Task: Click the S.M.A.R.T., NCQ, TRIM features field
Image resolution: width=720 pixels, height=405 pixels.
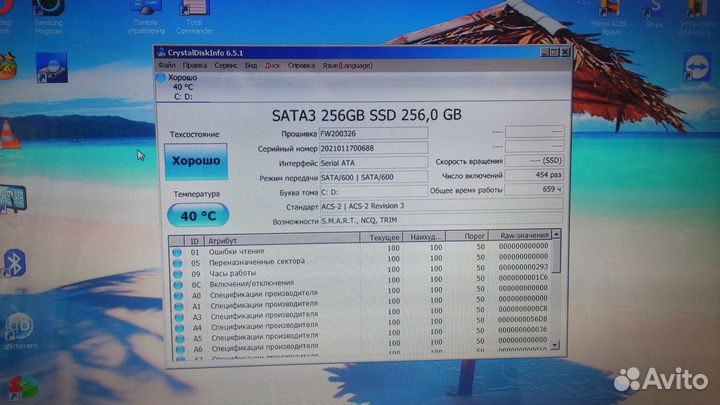Action: pos(441,220)
